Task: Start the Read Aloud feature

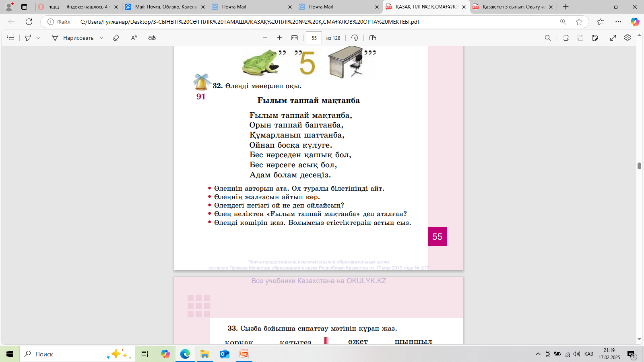Action: pyautogui.click(x=134, y=38)
